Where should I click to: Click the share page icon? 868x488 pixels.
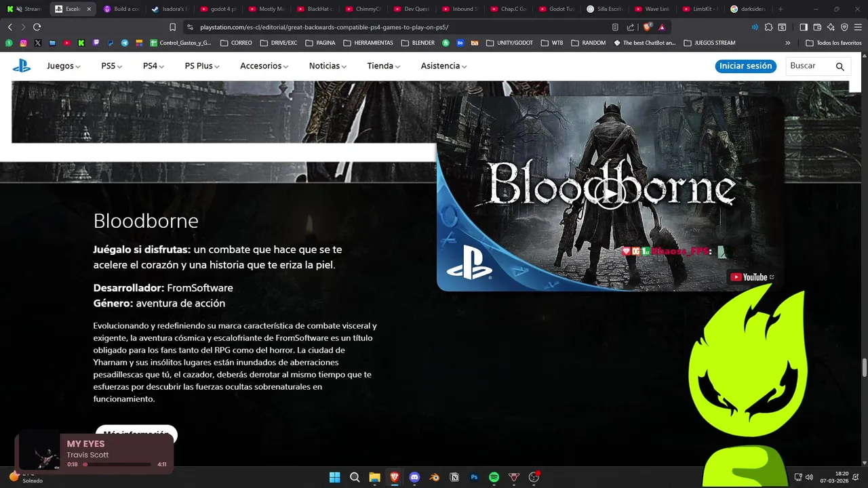[x=631, y=27]
